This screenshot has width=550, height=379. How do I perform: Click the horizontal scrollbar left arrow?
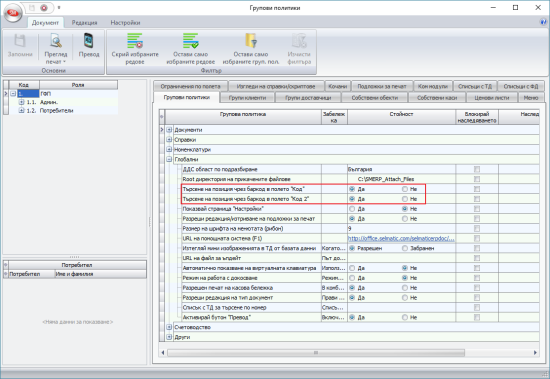click(x=163, y=352)
